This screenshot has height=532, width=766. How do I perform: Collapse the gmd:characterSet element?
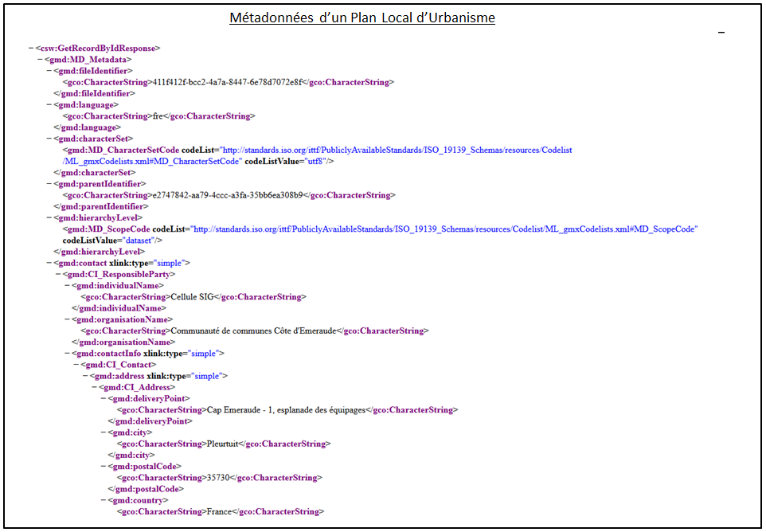49,139
